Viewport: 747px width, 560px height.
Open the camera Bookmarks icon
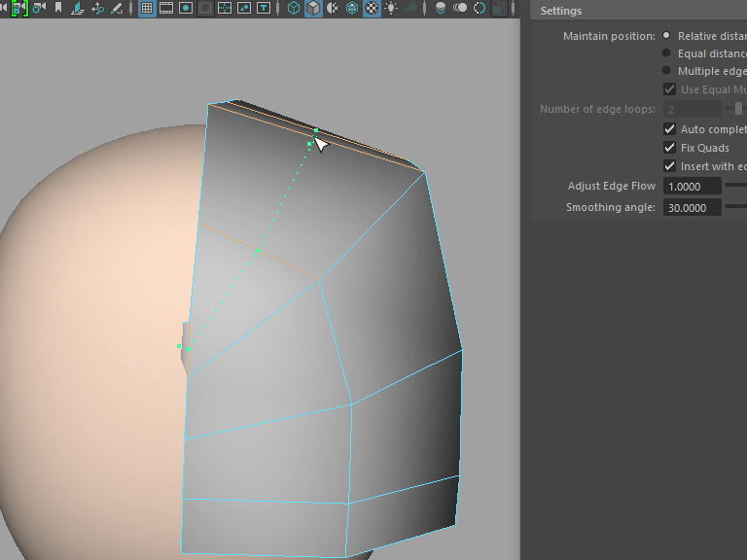tap(58, 8)
